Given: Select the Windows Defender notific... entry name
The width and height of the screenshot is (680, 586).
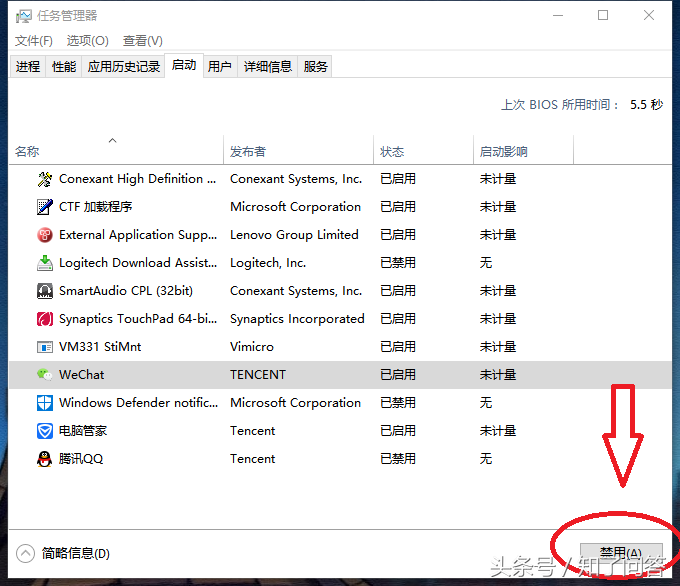Looking at the screenshot, I should tap(138, 403).
